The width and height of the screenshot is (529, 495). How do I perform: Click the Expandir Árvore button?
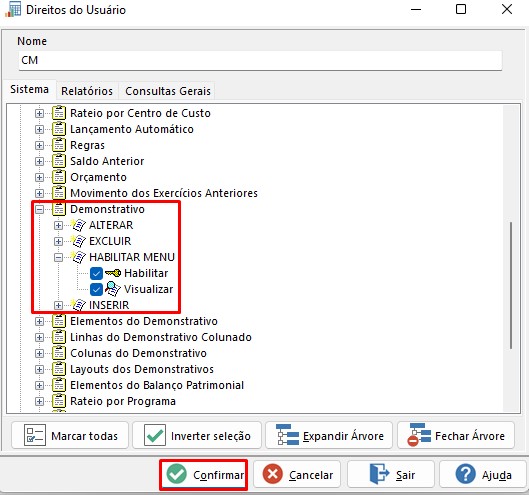pyautogui.click(x=329, y=435)
